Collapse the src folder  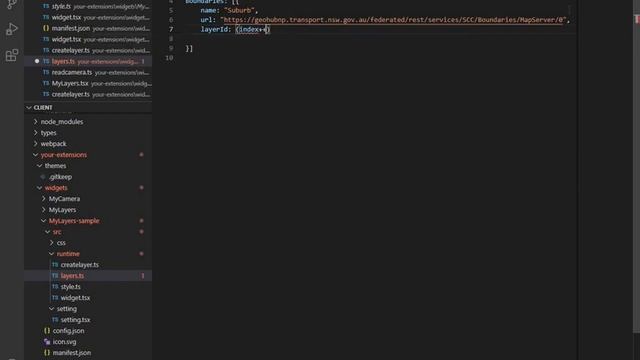pyautogui.click(x=88, y=232)
